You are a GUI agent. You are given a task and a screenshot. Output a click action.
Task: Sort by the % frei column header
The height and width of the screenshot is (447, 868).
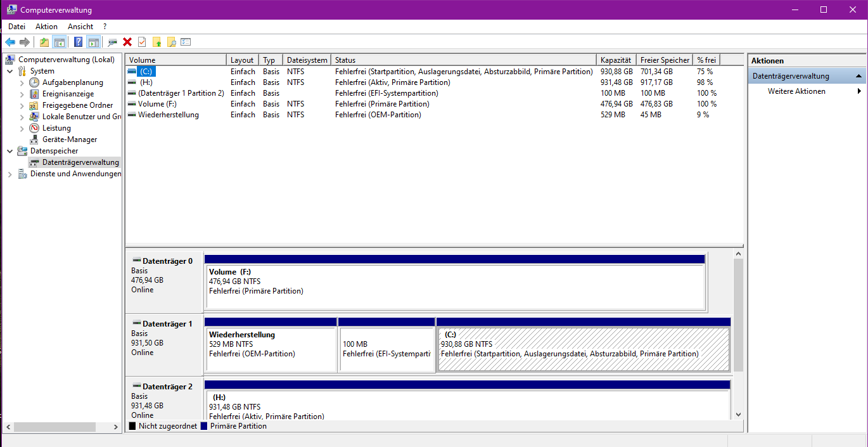pos(706,60)
